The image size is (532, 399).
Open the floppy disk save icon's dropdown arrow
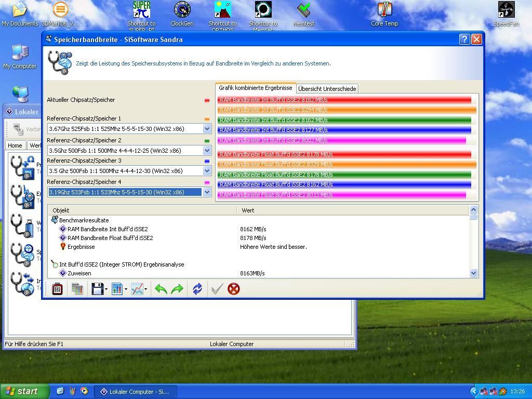106,289
